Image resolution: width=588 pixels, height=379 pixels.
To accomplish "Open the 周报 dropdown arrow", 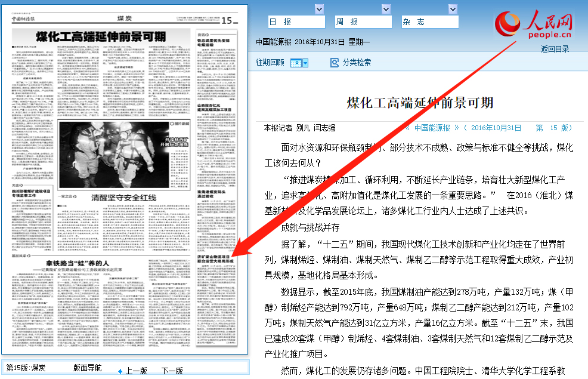I will pyautogui.click(x=386, y=10).
